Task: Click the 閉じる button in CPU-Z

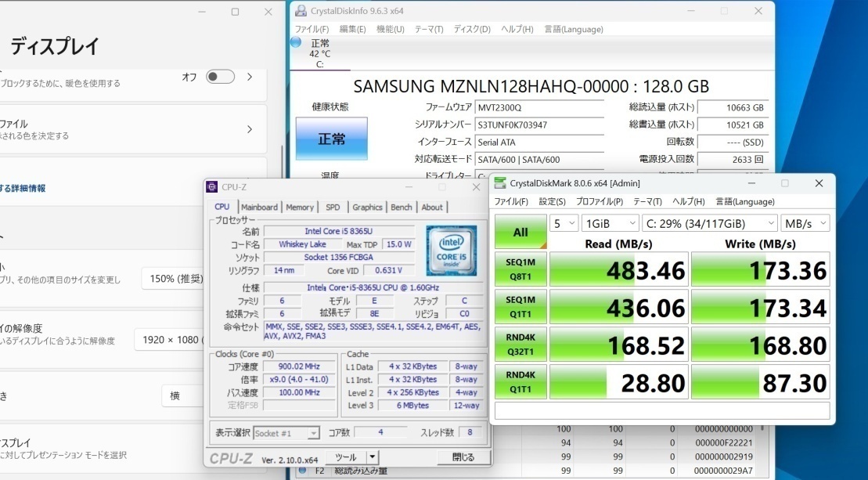Action: tap(463, 457)
